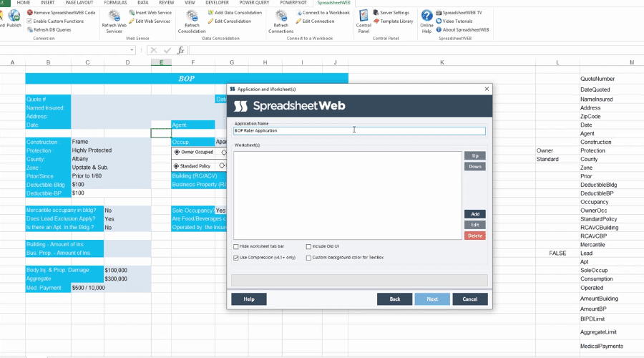Open About SpreadsheetWEB

[462, 29]
